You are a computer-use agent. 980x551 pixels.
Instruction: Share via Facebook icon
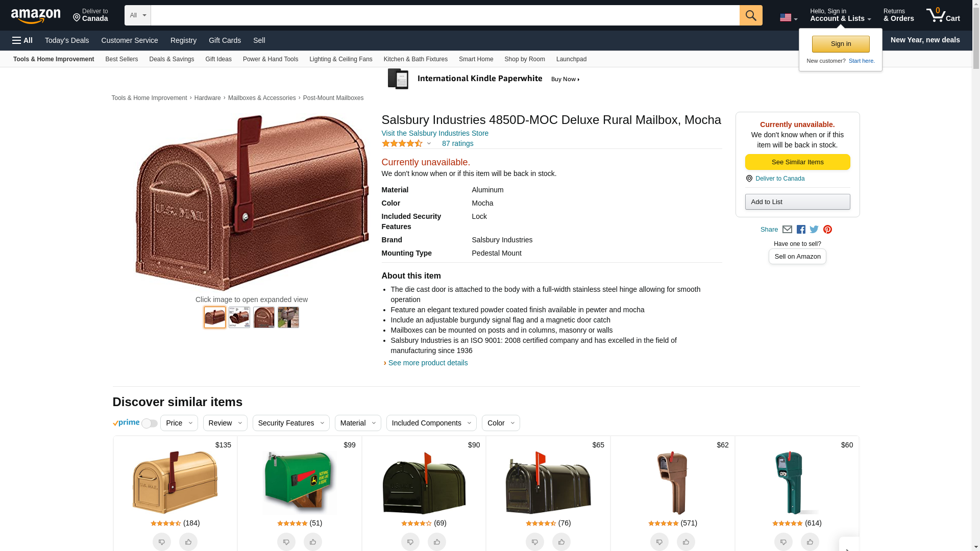(801, 230)
